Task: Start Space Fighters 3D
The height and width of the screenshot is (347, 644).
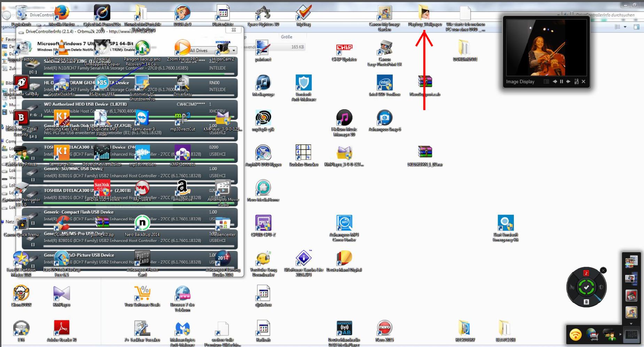Action: click(x=263, y=15)
